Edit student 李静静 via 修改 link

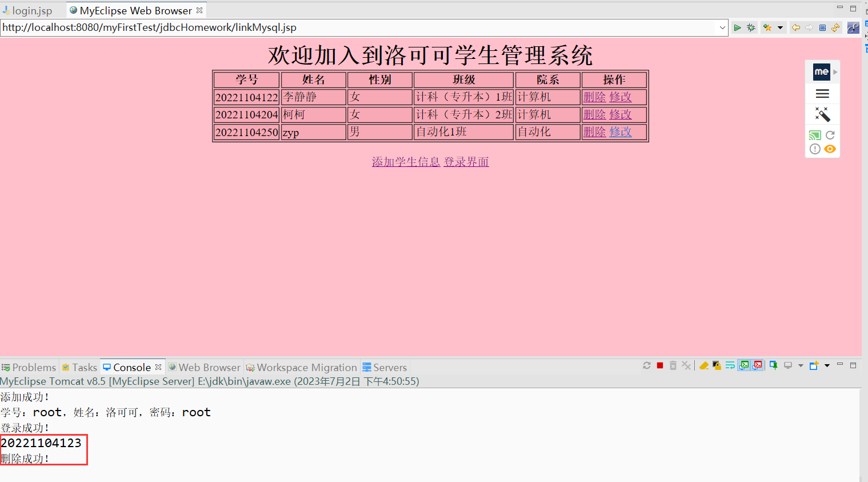[621, 97]
